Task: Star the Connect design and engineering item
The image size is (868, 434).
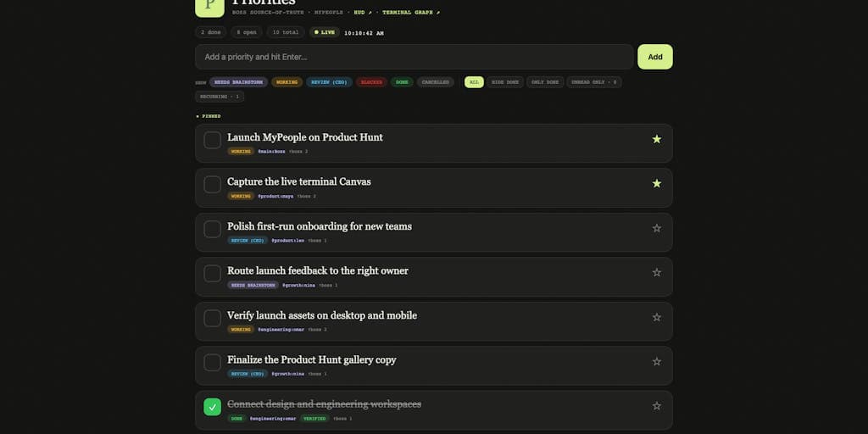Action: pyautogui.click(x=657, y=406)
